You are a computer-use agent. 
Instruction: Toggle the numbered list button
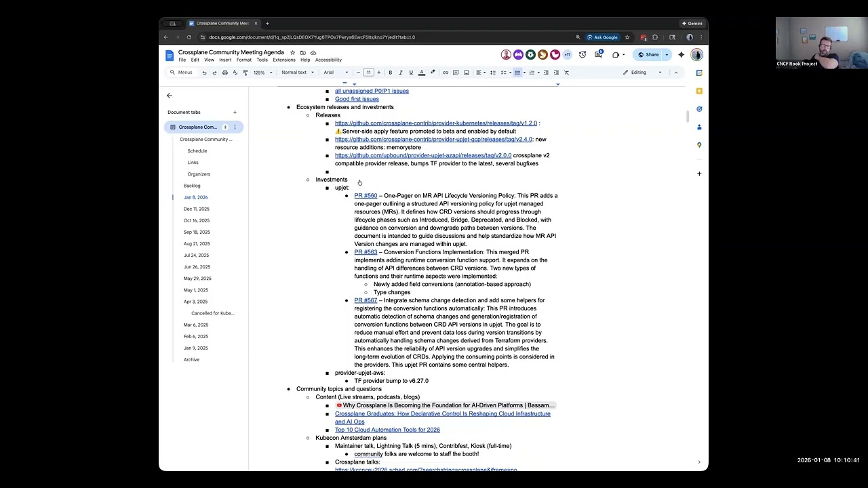click(532, 73)
